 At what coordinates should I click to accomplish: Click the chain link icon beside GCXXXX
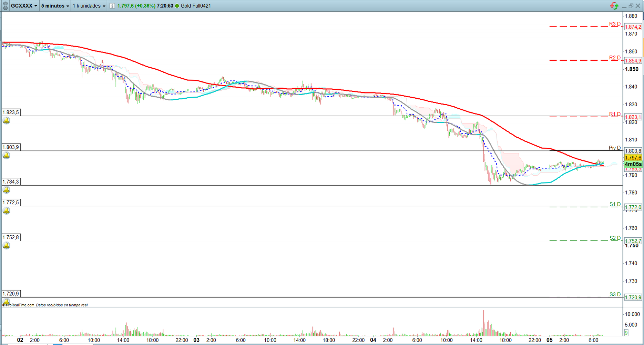pos(5,6)
